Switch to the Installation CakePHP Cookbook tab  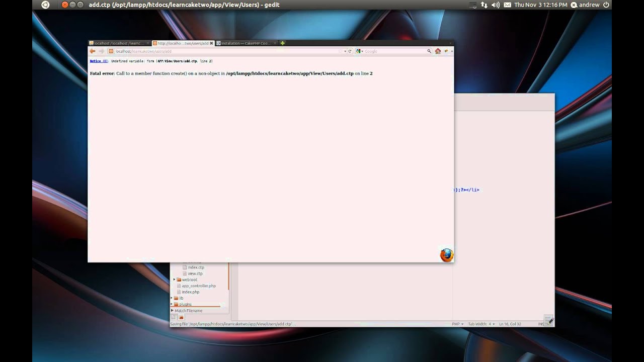coord(247,43)
